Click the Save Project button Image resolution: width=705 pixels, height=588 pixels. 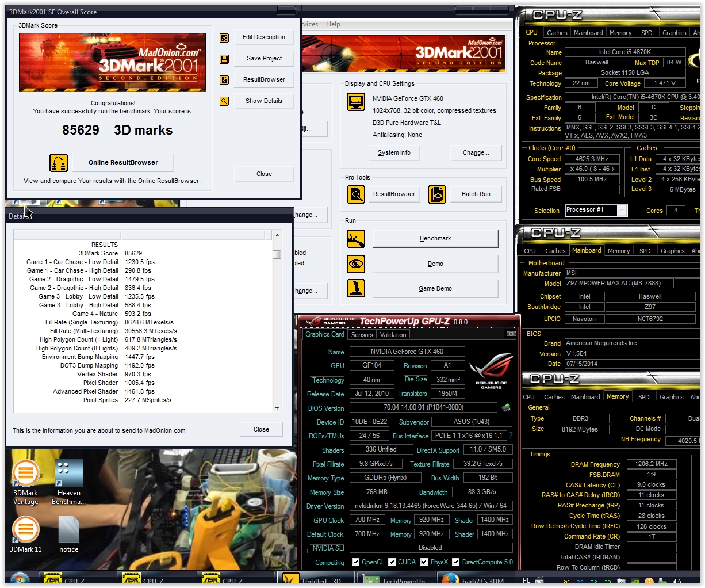(264, 59)
